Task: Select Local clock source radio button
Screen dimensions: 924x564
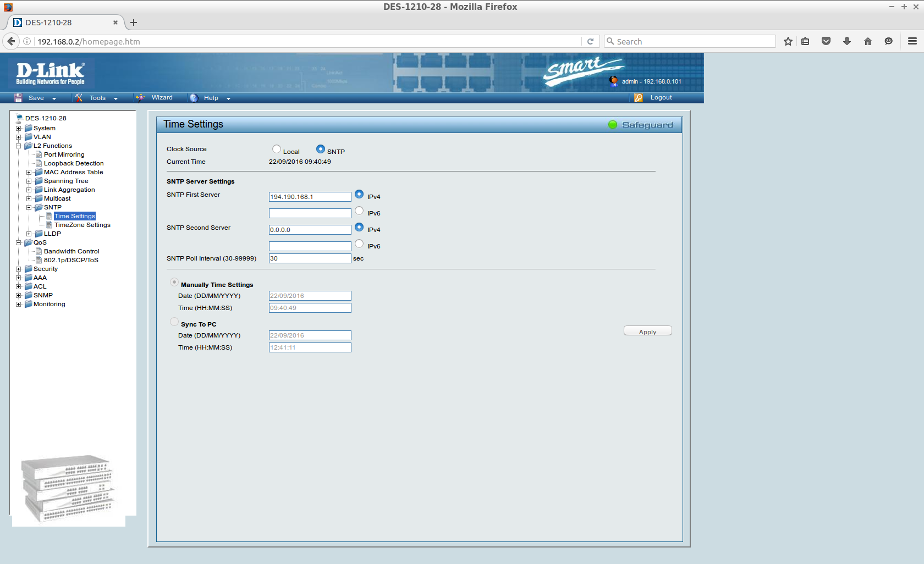Action: pyautogui.click(x=277, y=149)
